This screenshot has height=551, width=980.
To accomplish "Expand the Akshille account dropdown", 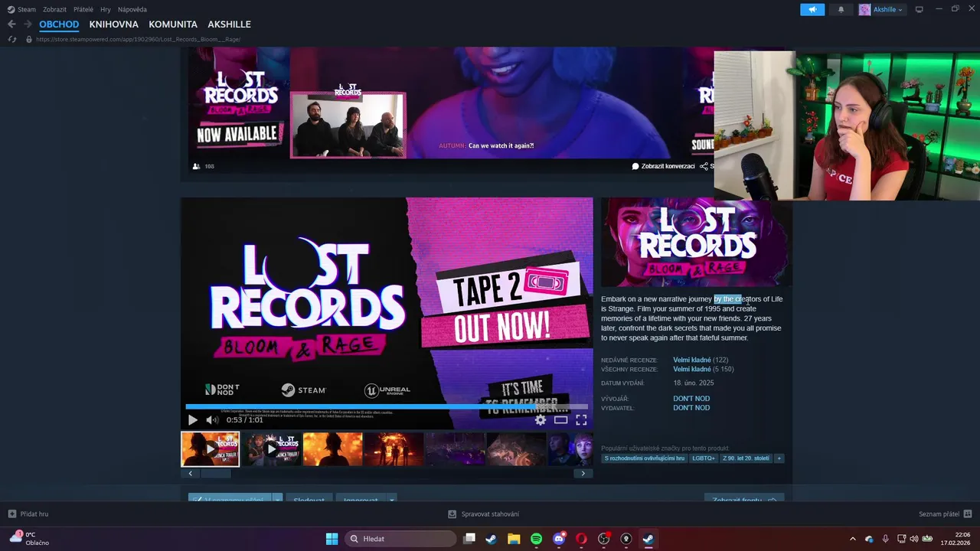I will click(x=881, y=9).
